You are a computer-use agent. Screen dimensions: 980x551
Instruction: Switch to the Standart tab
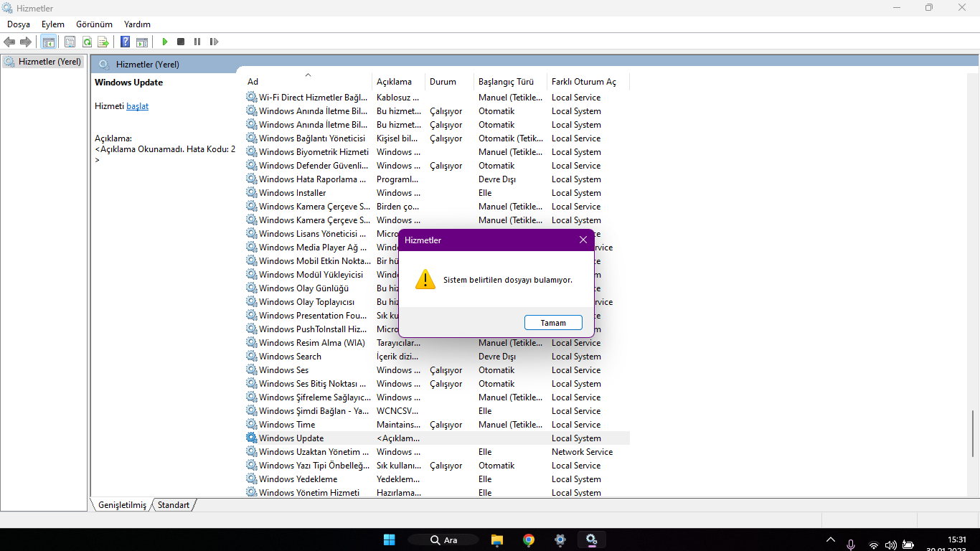pyautogui.click(x=174, y=505)
